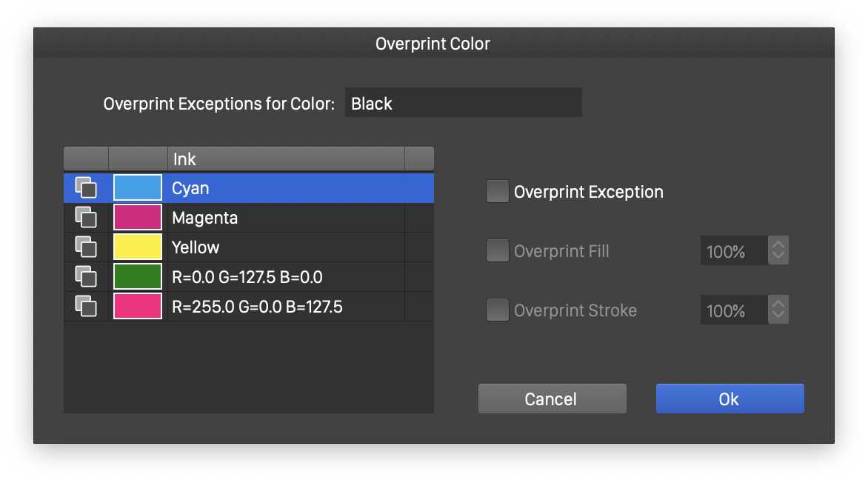Click the Overprint Fill percentage stepper arrows
Viewport: 868px width, 483px height.
tap(778, 251)
